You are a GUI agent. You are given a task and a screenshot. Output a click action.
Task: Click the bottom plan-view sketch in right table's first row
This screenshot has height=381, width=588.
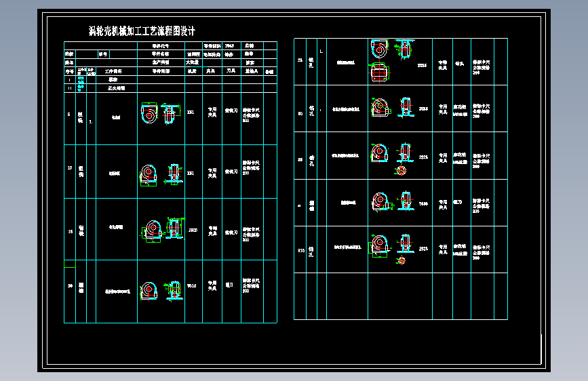tap(380, 73)
